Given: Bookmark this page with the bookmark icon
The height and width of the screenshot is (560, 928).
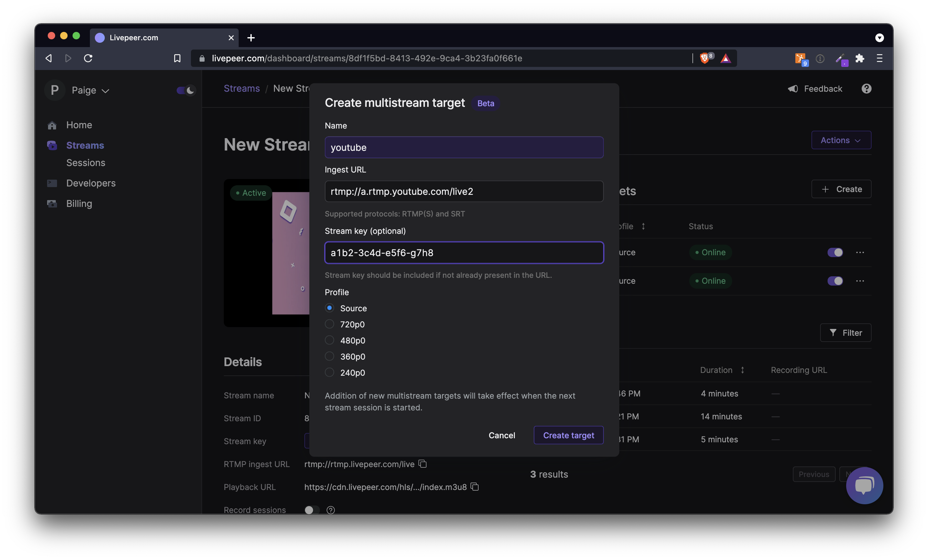Looking at the screenshot, I should [x=177, y=58].
